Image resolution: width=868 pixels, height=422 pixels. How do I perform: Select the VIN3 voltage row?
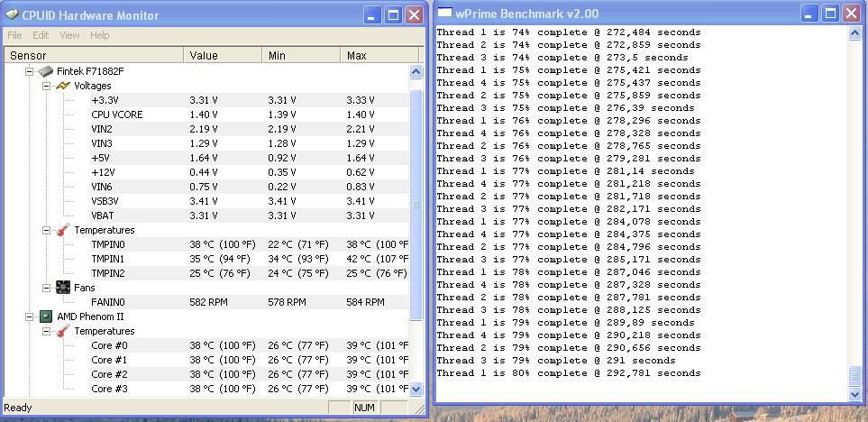pos(248,143)
